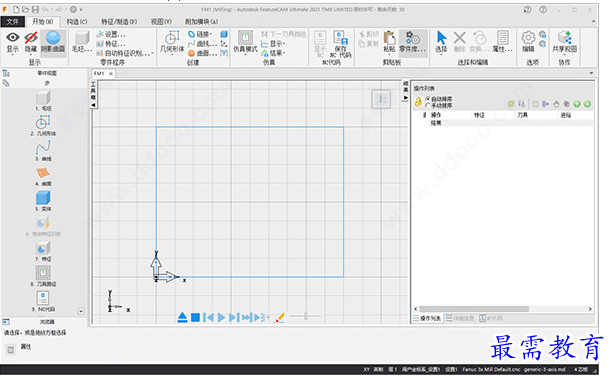The width and height of the screenshot is (612, 379).
Task: Click the Operations List tab at bottom
Action: [427, 319]
